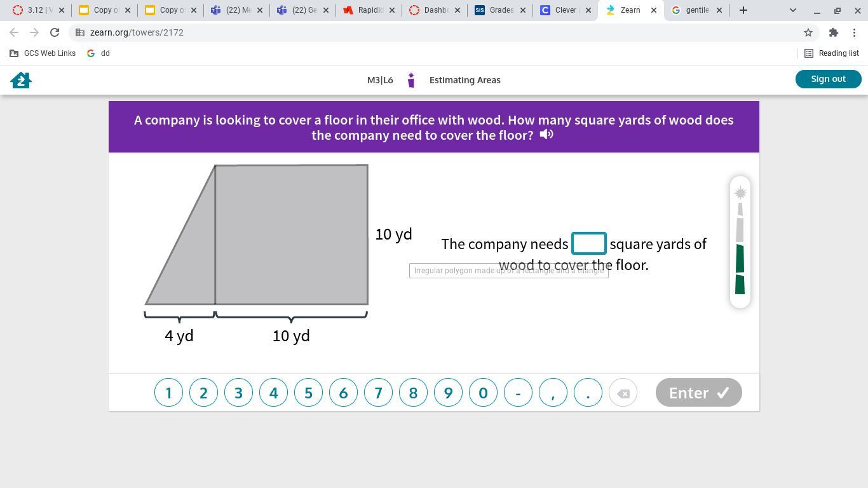View site information icon in address bar
Screen dimensions: 868x488
tap(80, 32)
